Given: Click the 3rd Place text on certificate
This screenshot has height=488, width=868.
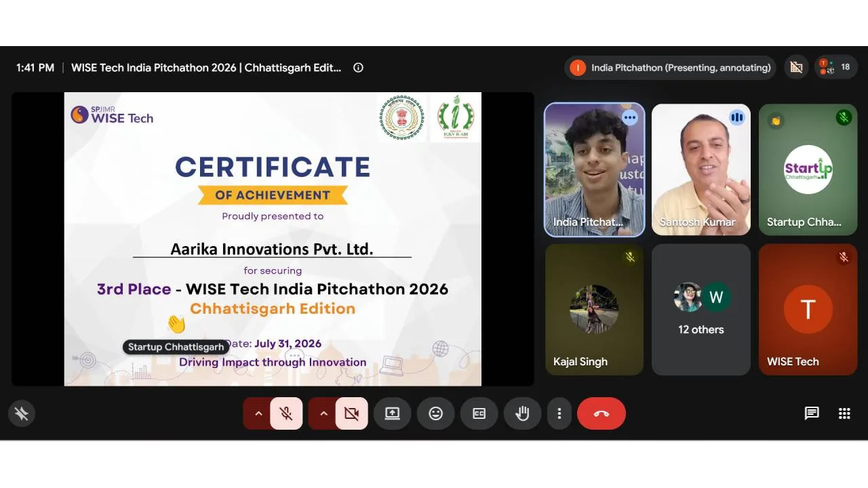Looking at the screenshot, I should [x=134, y=289].
